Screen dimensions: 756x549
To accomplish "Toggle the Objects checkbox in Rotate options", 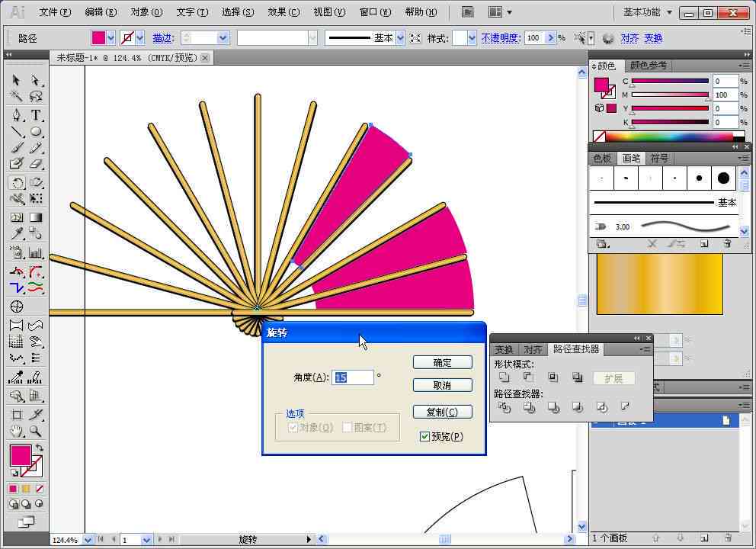I will point(292,428).
